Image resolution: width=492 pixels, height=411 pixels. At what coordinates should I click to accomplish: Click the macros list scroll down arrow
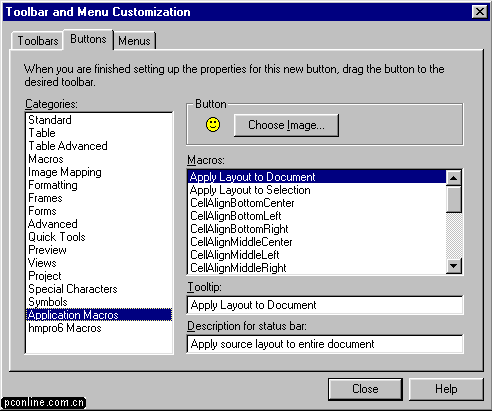point(454,266)
